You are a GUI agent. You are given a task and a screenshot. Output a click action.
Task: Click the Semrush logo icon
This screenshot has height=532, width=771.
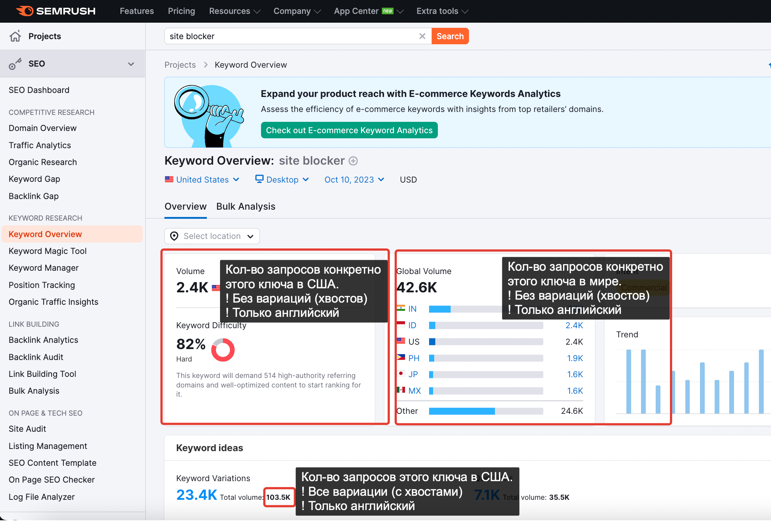pos(25,11)
